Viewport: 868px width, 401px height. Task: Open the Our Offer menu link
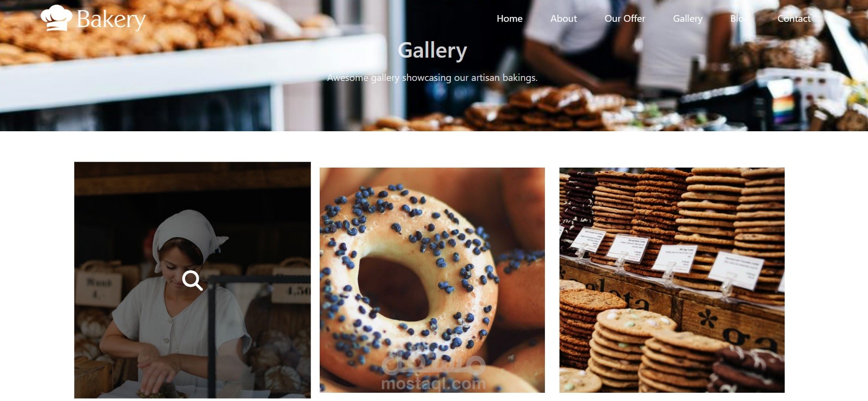[x=625, y=18]
